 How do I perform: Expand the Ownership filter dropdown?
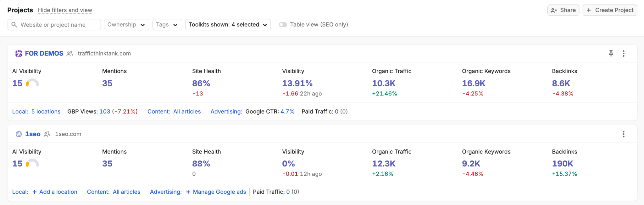(x=126, y=24)
